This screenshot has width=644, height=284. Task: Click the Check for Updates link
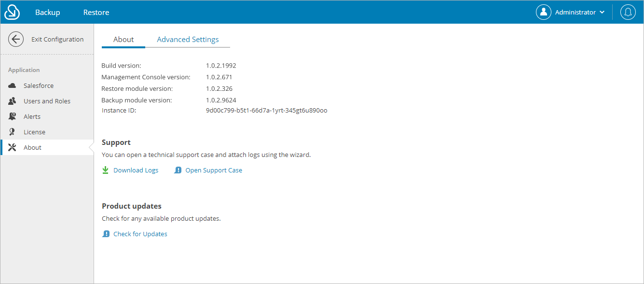(x=140, y=234)
